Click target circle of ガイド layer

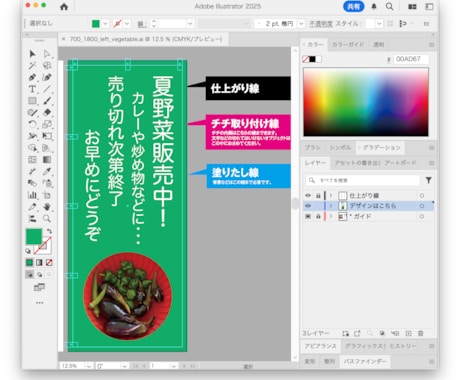pyautogui.click(x=422, y=216)
